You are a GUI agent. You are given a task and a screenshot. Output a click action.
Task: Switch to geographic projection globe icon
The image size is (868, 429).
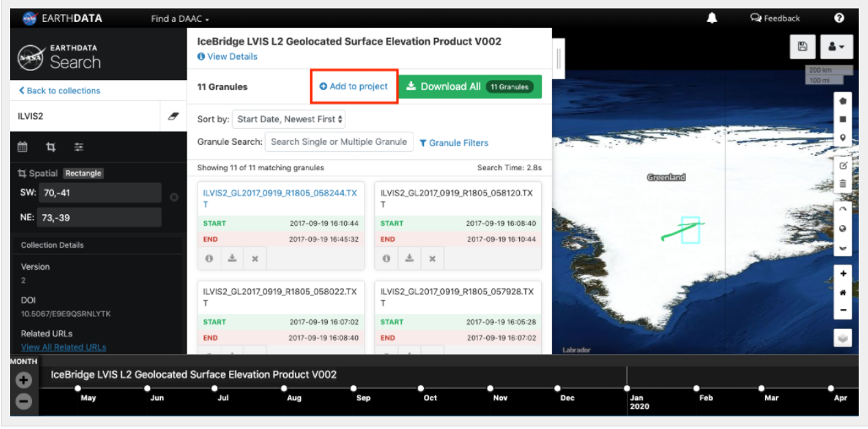tap(843, 228)
